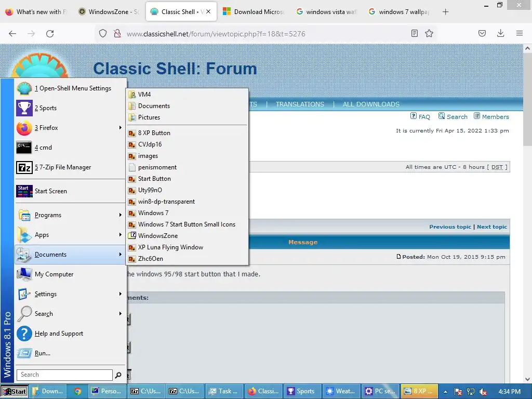Click Chrome icon on the taskbar
The height and width of the screenshot is (399, 532).
(x=78, y=392)
